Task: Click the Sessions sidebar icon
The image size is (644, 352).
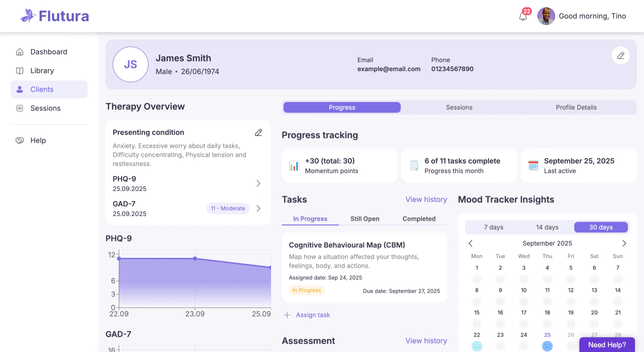Action: click(20, 108)
